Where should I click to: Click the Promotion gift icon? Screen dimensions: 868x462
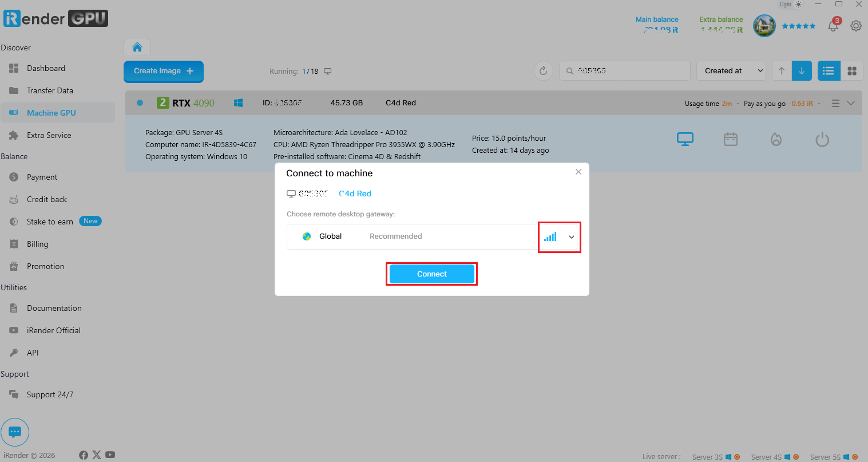[14, 266]
